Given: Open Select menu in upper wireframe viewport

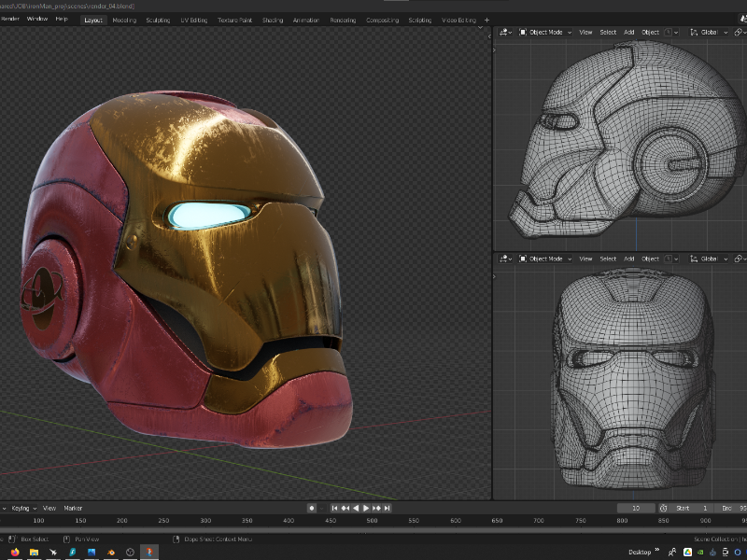Looking at the screenshot, I should tap(608, 33).
